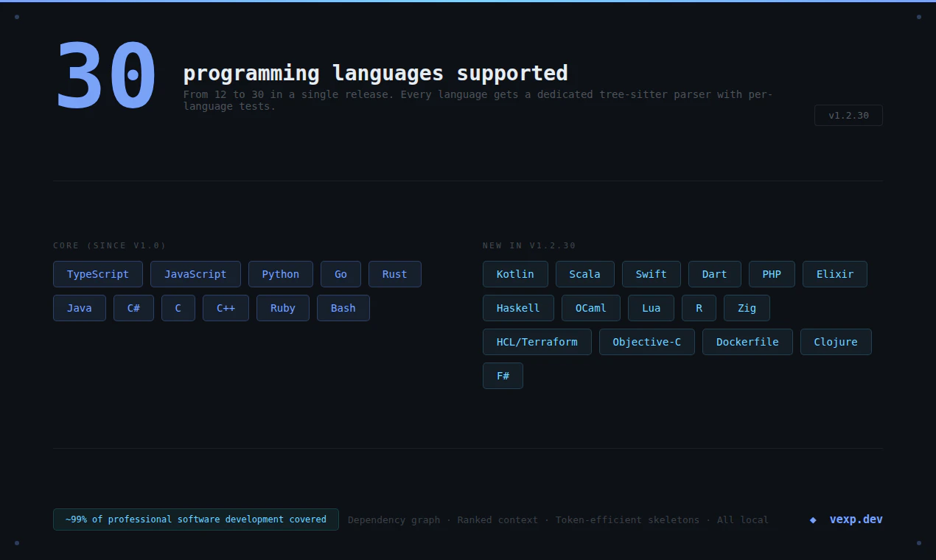
Task: Select the PHP tag
Action: click(x=772, y=274)
